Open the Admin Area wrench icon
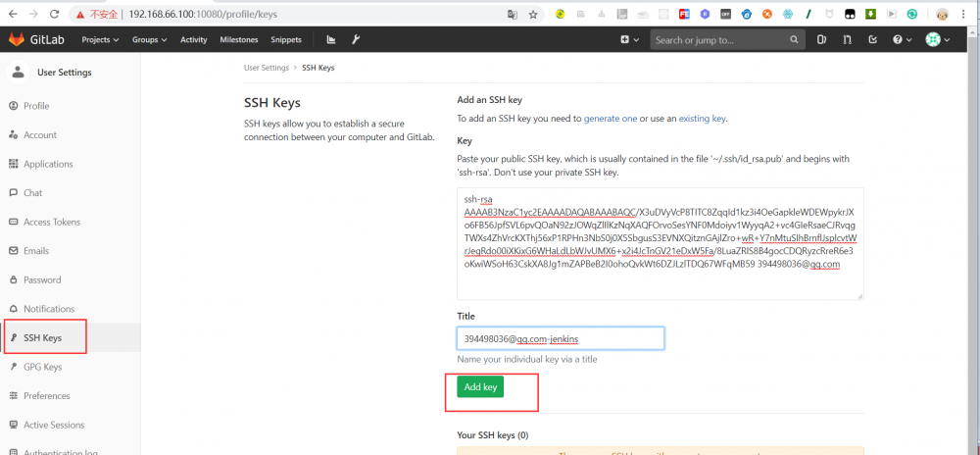 coord(356,39)
